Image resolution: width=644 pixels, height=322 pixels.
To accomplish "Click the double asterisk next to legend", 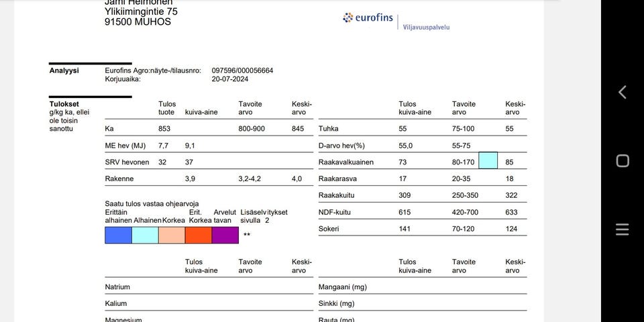I will pos(247,235).
